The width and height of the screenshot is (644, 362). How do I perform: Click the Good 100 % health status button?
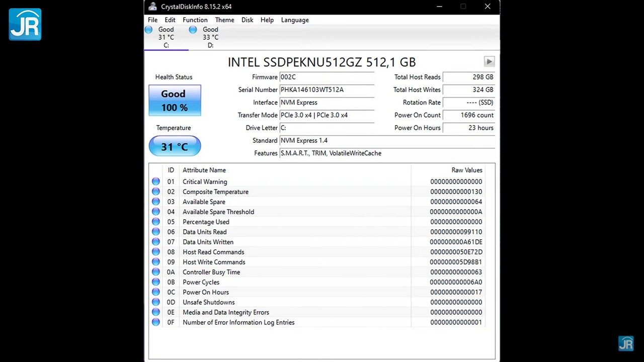pyautogui.click(x=175, y=100)
